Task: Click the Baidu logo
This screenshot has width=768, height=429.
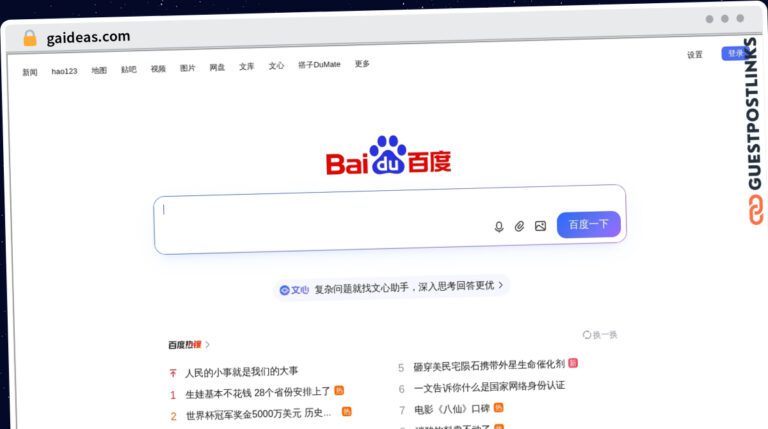Action: tap(388, 156)
